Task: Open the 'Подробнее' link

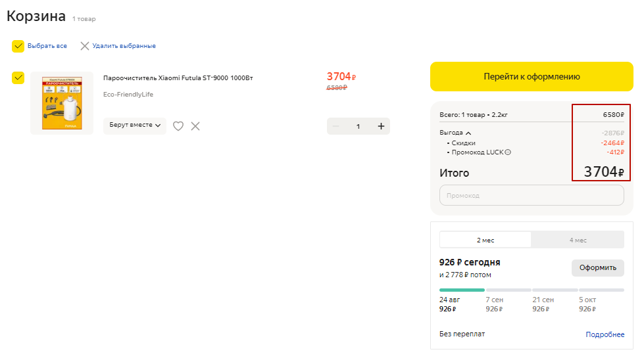Action: click(605, 334)
